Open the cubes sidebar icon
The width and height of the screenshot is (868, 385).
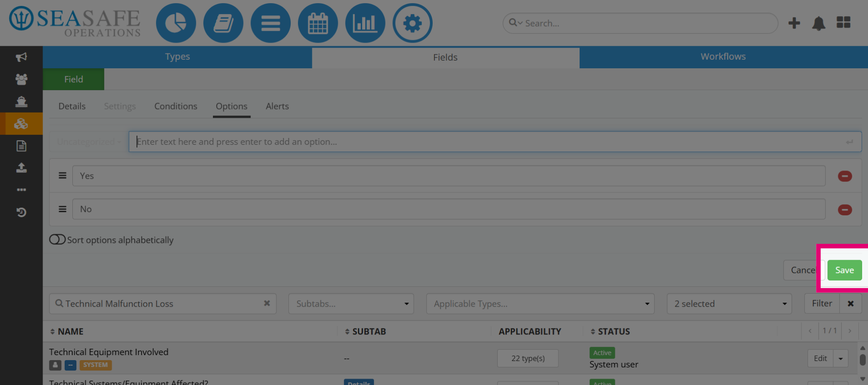(x=21, y=124)
